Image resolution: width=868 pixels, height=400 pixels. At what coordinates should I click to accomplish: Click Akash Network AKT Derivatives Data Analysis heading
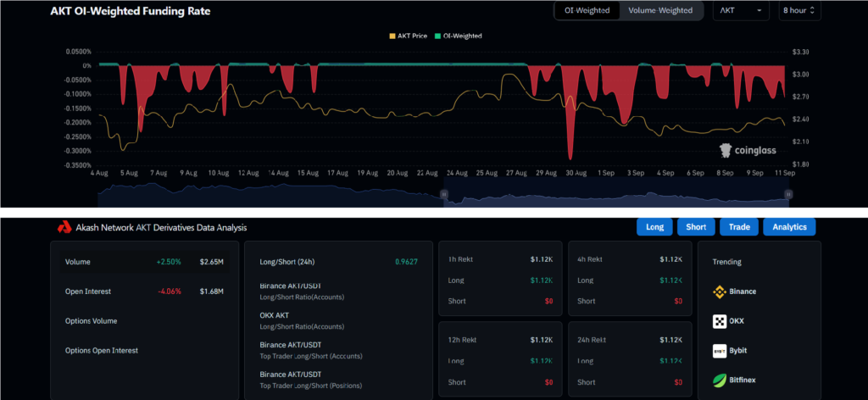point(161,227)
